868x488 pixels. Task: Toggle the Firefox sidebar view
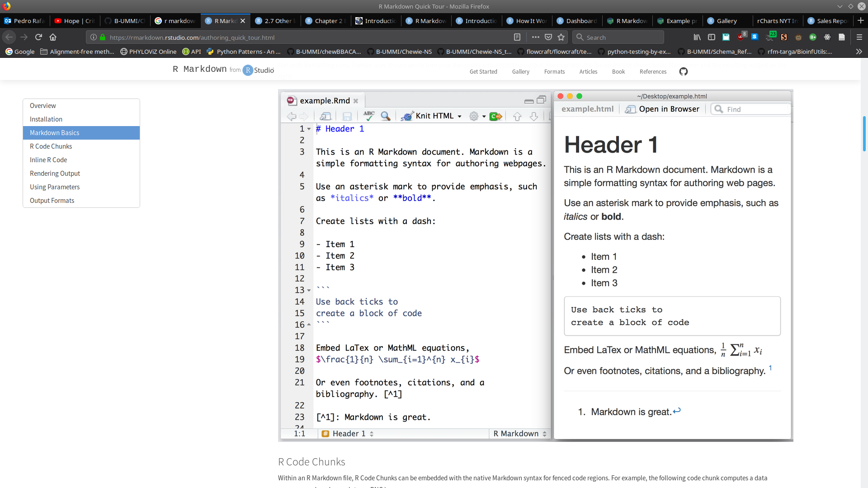(x=712, y=37)
